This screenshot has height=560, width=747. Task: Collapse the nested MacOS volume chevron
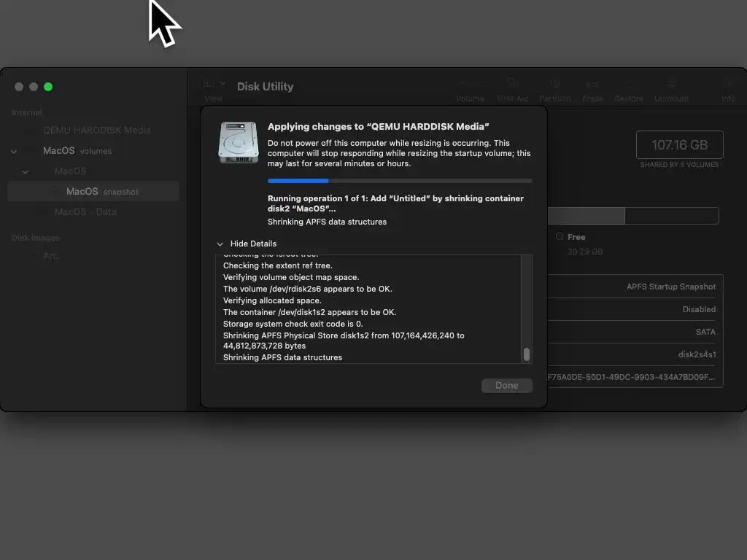[x=26, y=172]
